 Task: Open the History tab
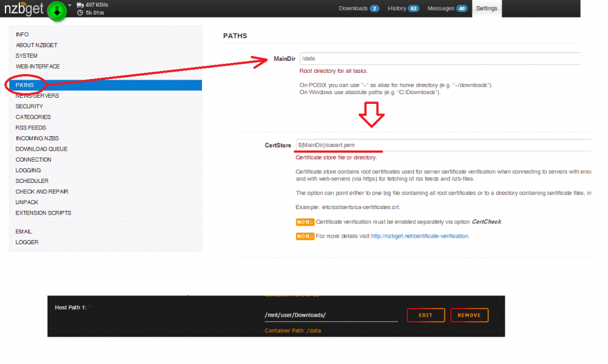[403, 9]
